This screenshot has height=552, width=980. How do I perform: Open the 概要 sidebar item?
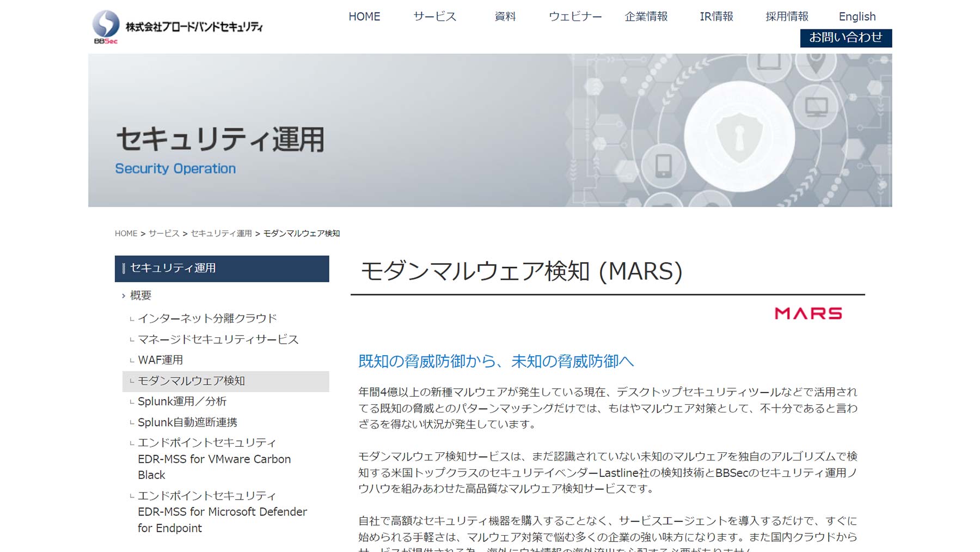click(140, 295)
